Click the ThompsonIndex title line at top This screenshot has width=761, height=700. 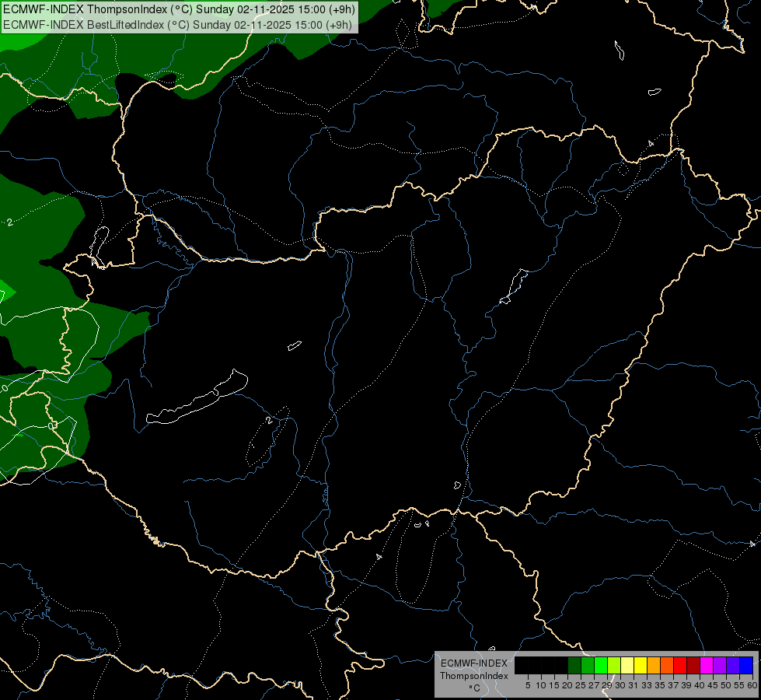[179, 9]
